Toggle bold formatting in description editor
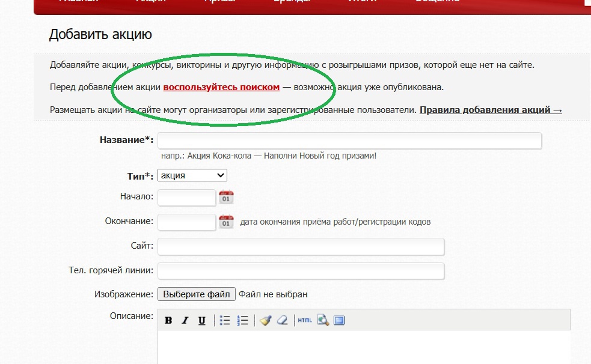The image size is (591, 364). 168,321
